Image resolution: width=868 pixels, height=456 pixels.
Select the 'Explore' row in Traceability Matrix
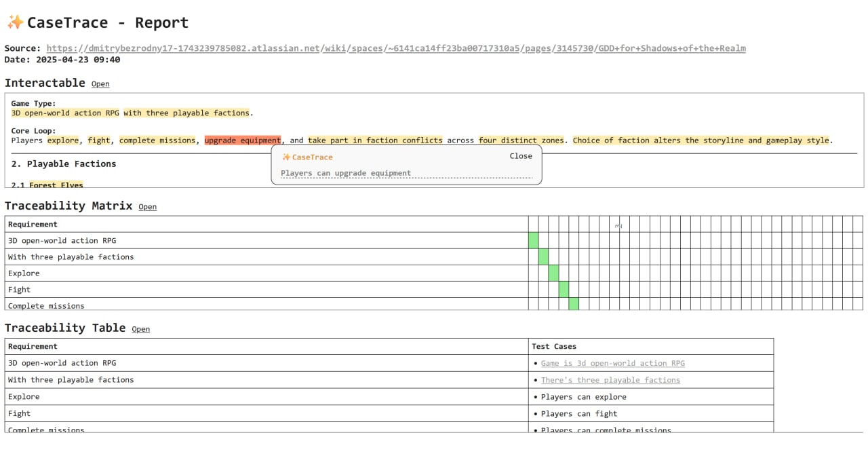[267, 273]
